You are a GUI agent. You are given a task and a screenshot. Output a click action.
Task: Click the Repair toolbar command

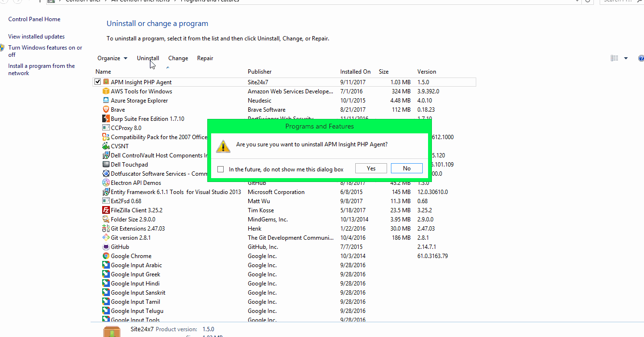pos(205,58)
